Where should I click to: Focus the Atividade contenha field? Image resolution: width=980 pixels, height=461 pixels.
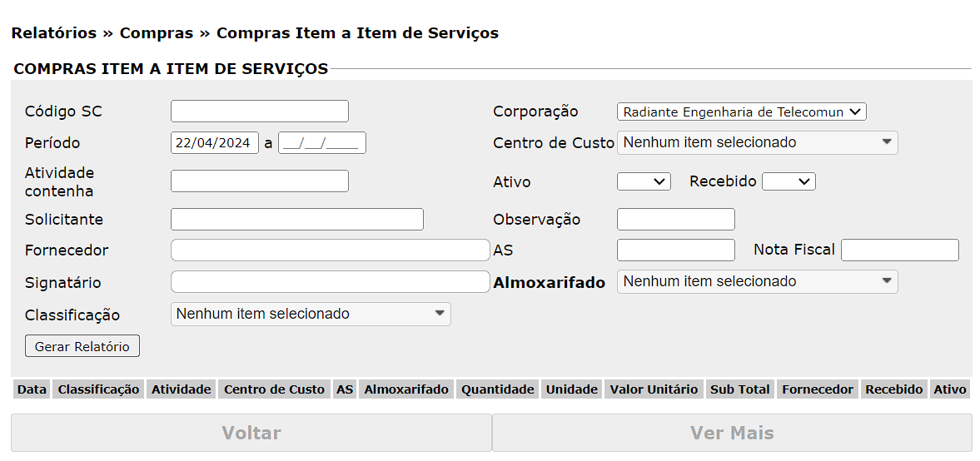point(259,181)
